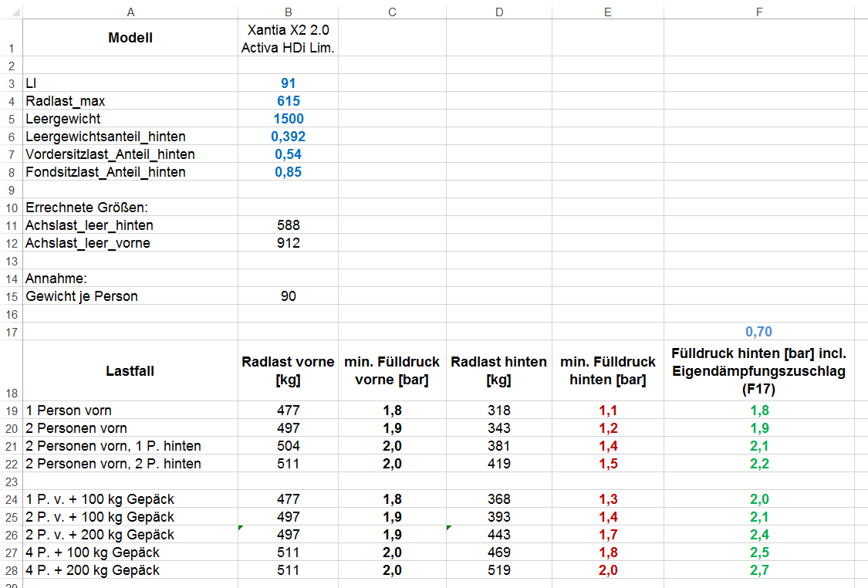Select row 18 by its row number
Viewport: 868px width, 588px height.
tap(11, 371)
